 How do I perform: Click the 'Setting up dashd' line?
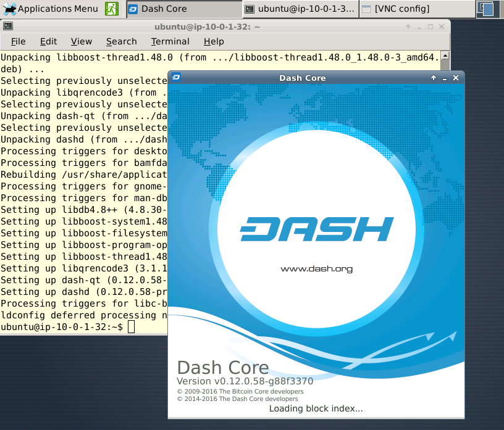[x=84, y=292]
